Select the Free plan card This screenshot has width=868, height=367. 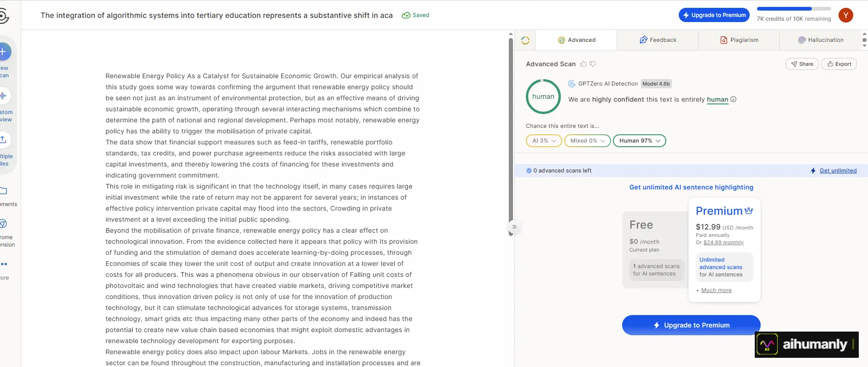point(655,250)
